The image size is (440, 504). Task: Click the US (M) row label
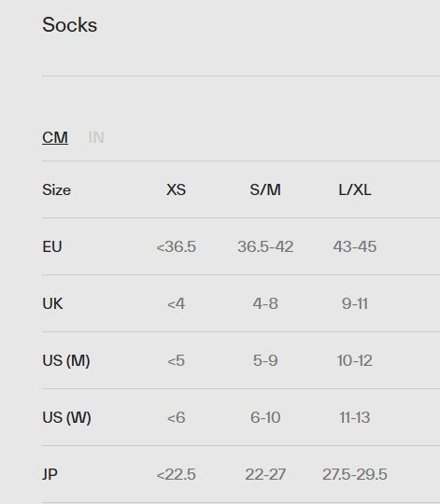(66, 360)
